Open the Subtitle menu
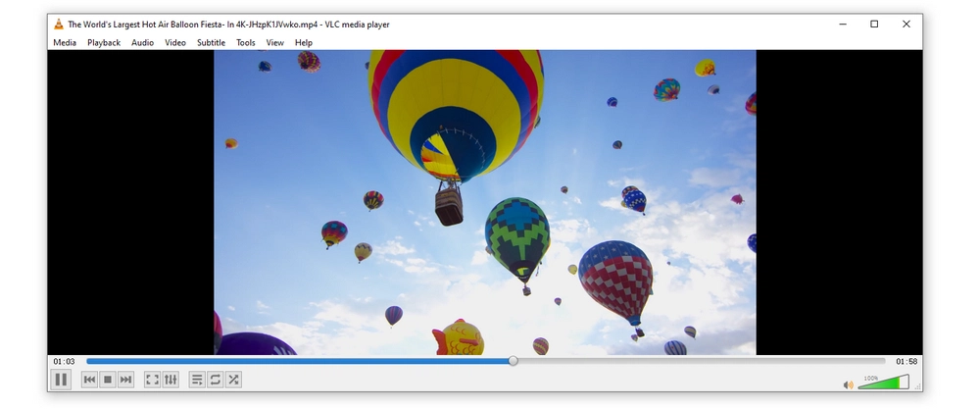 click(x=212, y=42)
